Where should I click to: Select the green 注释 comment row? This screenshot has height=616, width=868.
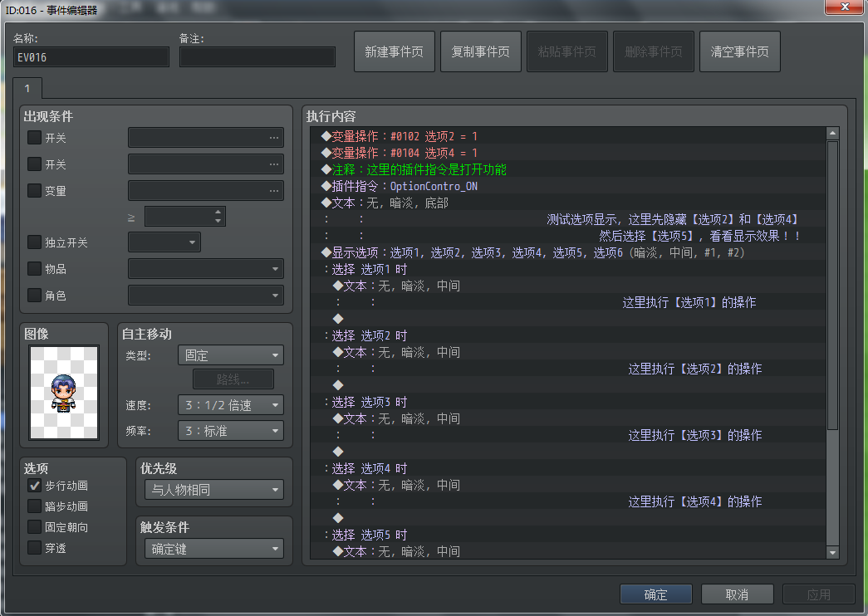568,169
